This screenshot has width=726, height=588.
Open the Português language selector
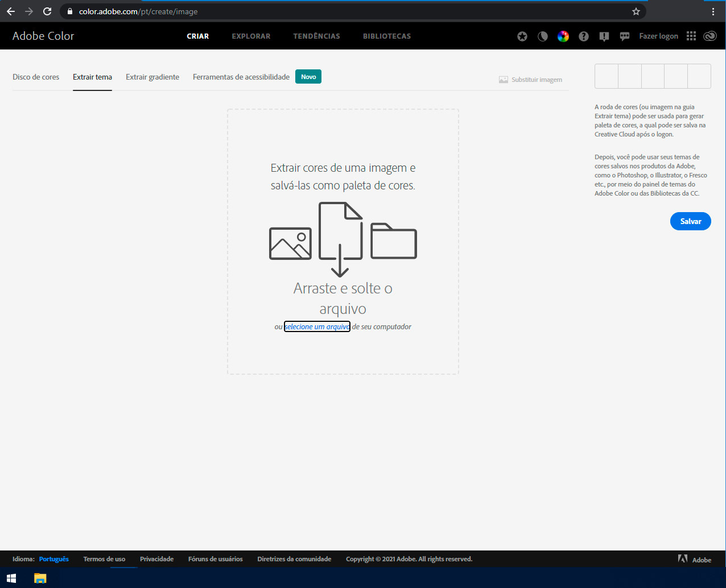pos(54,559)
